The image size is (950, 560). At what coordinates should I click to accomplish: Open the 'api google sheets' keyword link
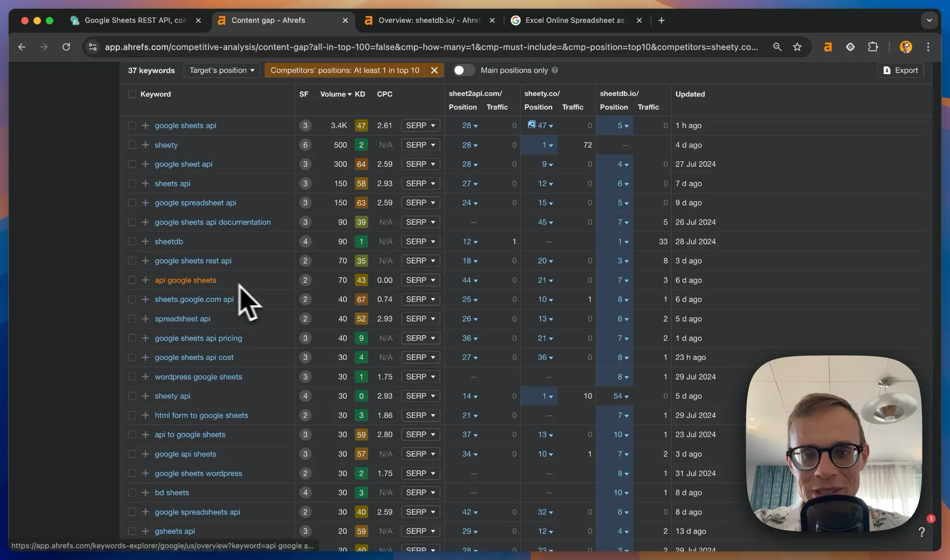pos(185,280)
